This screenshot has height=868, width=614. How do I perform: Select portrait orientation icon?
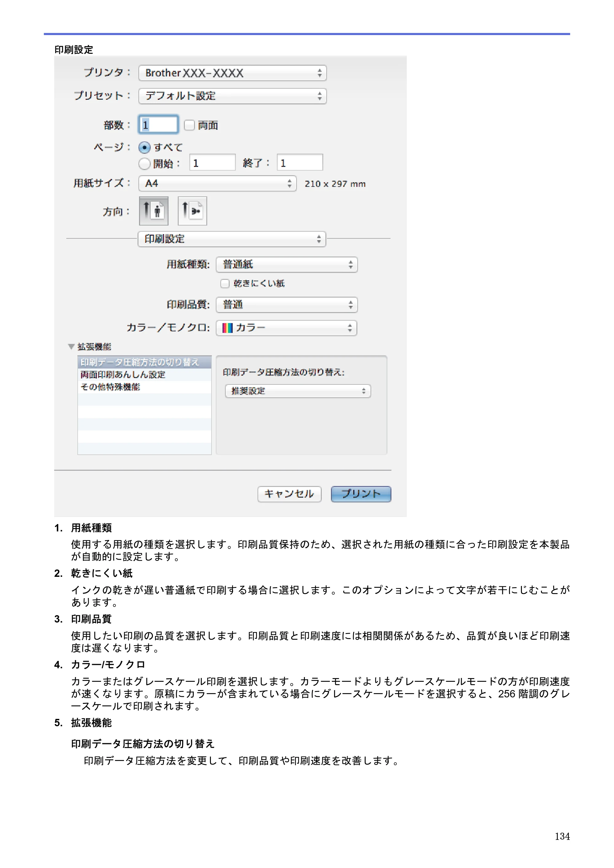[x=153, y=210]
